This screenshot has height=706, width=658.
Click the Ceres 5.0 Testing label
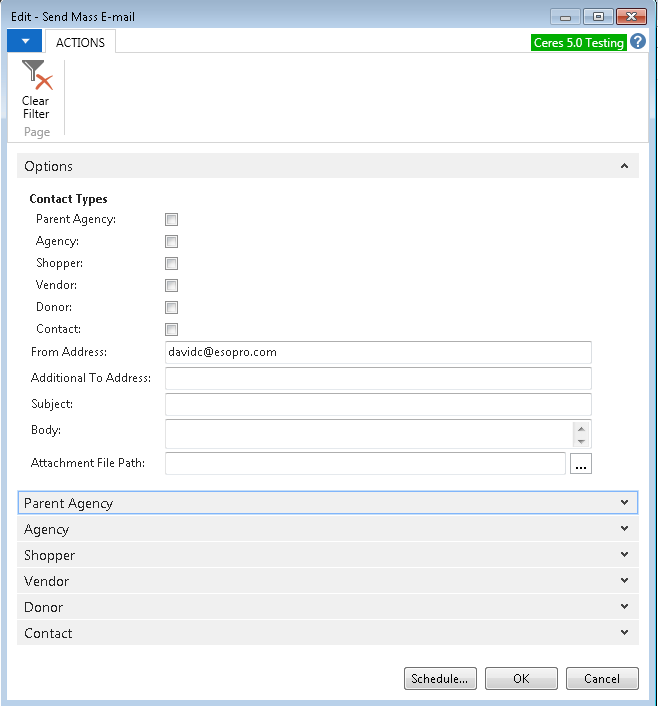point(579,43)
